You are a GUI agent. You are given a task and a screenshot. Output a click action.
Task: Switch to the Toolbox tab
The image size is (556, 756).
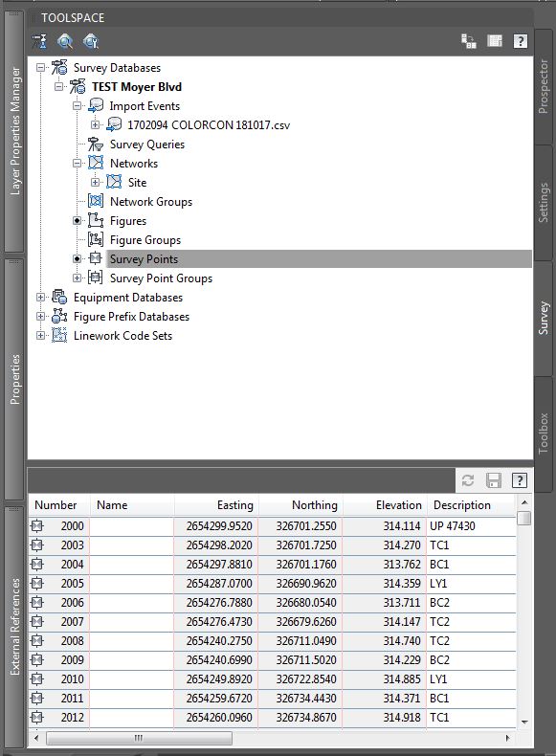(544, 434)
